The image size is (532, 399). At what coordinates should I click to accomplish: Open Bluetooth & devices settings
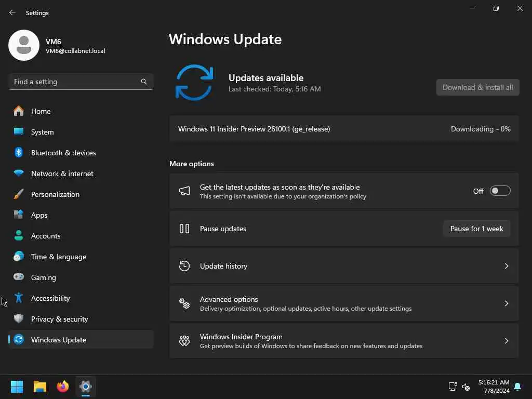81,152
